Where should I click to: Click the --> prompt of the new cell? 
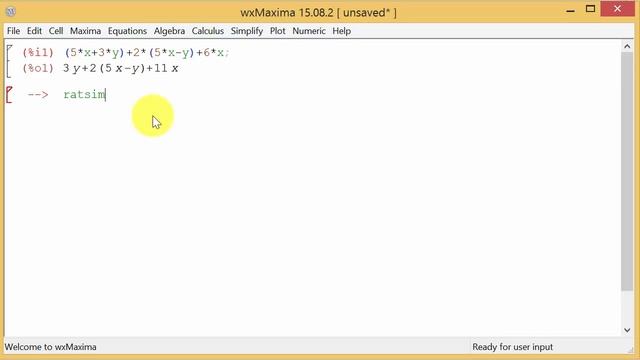[38, 95]
